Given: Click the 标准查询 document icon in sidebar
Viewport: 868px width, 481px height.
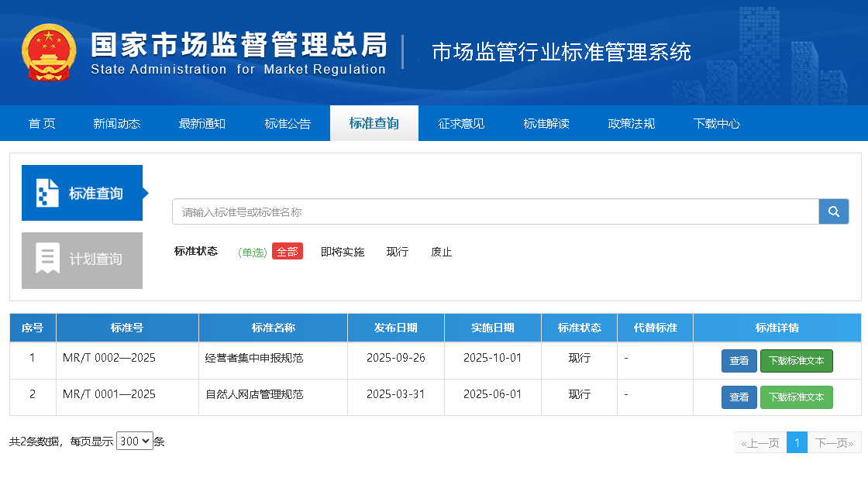Looking at the screenshot, I should tap(48, 193).
